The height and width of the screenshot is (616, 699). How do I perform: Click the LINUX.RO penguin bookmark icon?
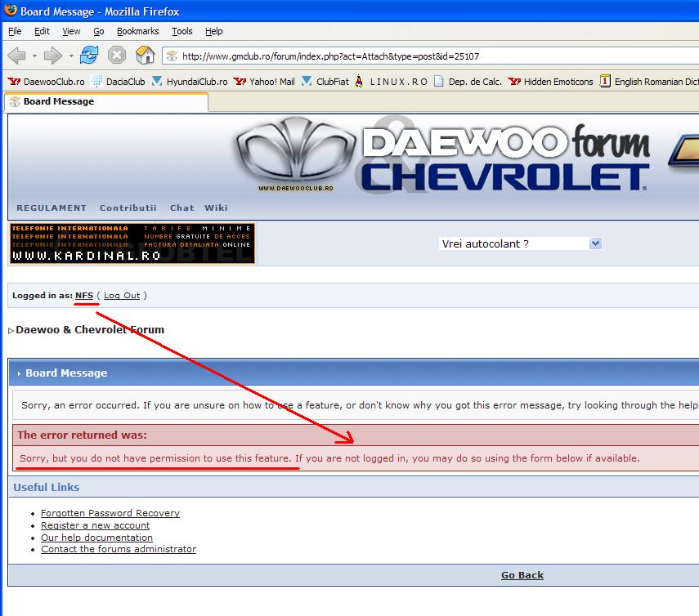pyautogui.click(x=359, y=82)
